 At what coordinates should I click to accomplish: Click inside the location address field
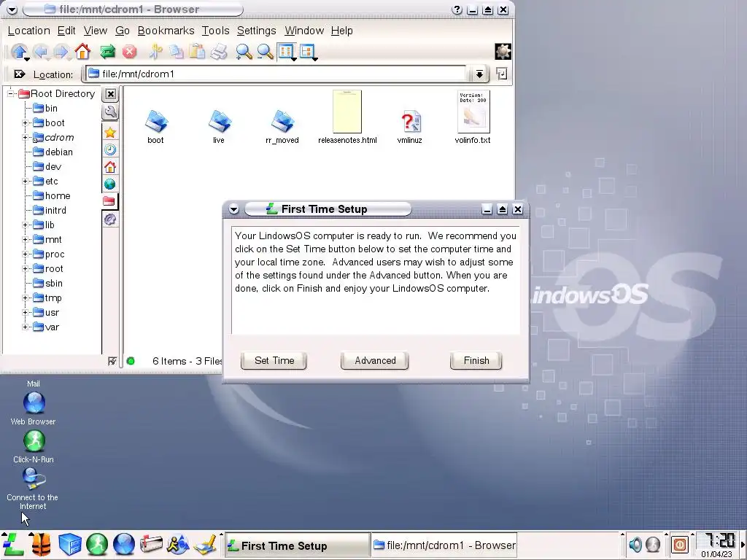tap(276, 74)
